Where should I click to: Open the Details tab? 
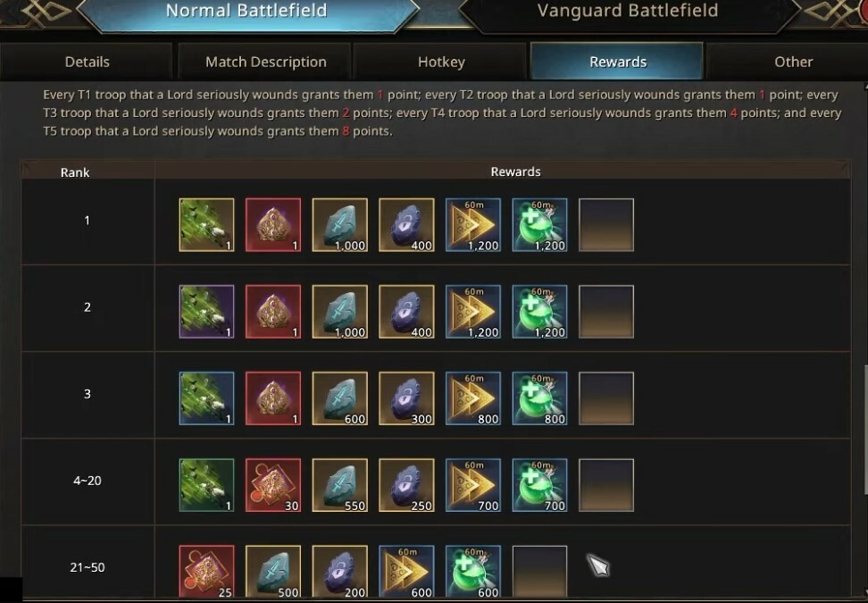(87, 62)
